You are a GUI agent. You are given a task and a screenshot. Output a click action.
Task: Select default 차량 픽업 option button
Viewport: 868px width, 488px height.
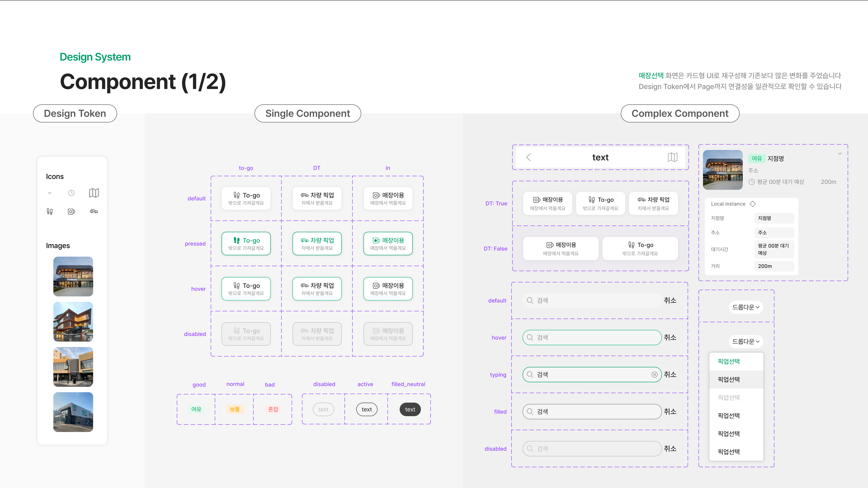pyautogui.click(x=317, y=198)
